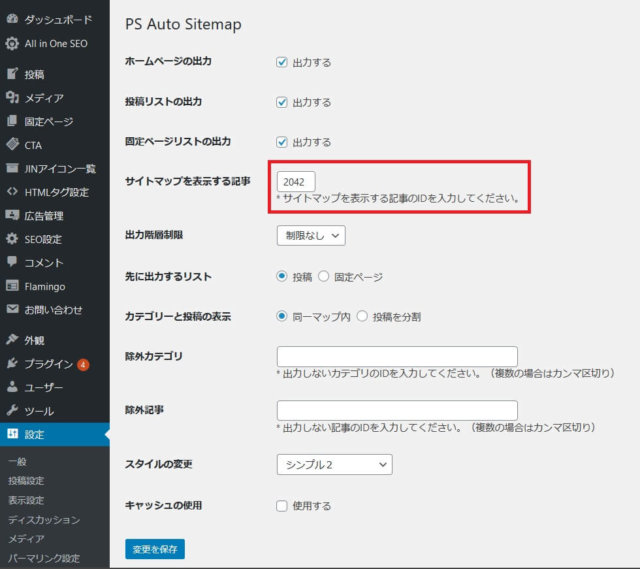Open the 表示設定 submenu item

pyautogui.click(x=26, y=500)
